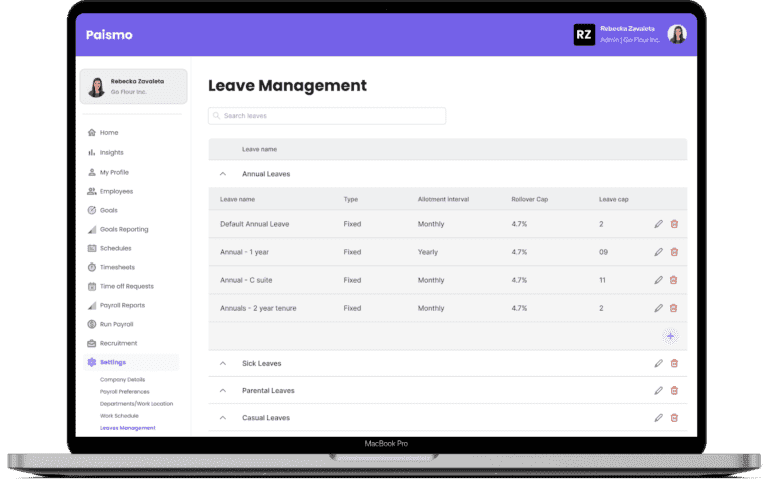Click the Home icon in sidebar

pyautogui.click(x=92, y=132)
